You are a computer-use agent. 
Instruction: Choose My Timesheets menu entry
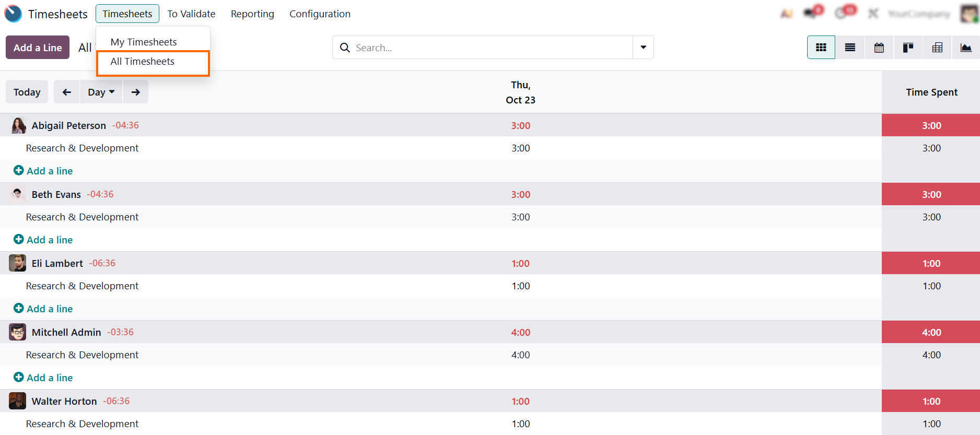coord(144,42)
